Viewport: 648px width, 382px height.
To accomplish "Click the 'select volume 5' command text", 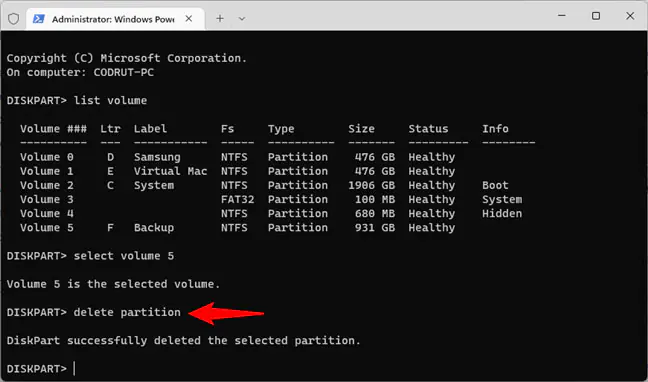I will [x=124, y=256].
